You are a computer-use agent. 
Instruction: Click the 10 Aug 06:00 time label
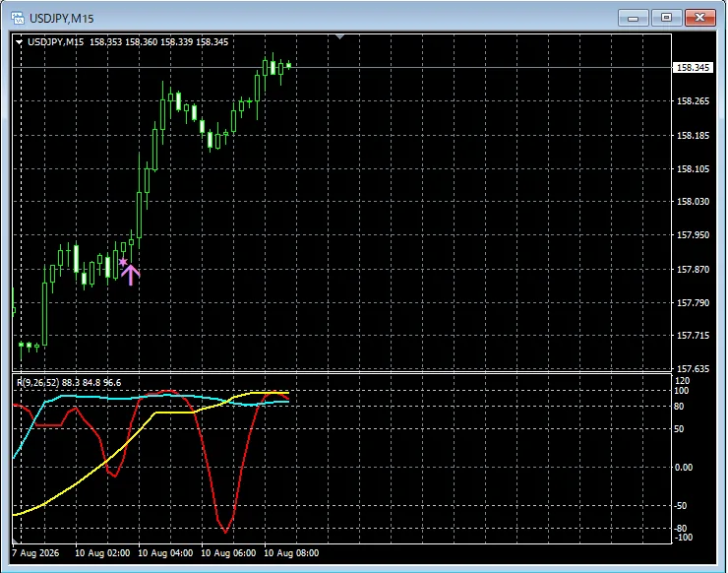click(228, 553)
